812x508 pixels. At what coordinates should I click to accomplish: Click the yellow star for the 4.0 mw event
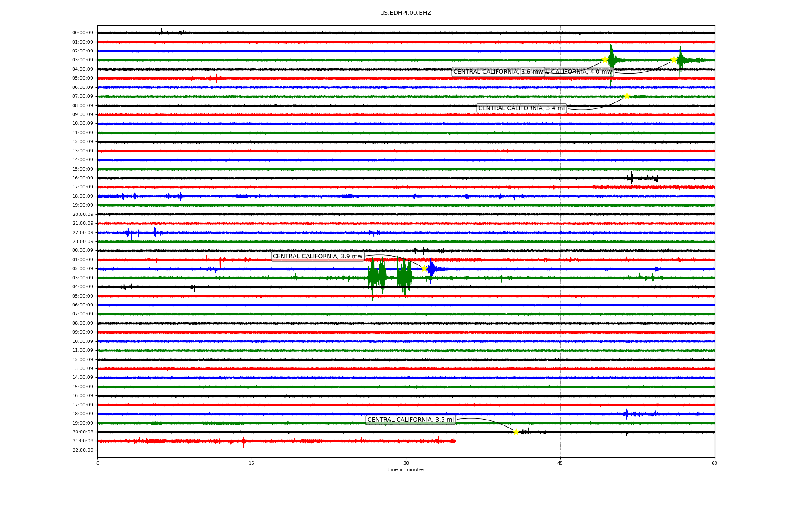pos(674,60)
